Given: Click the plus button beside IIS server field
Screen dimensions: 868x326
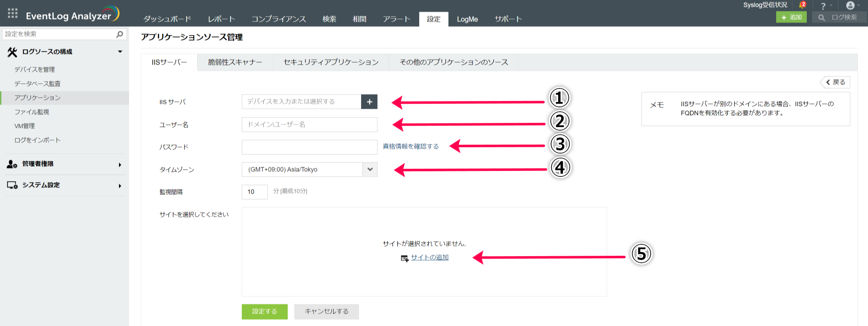Looking at the screenshot, I should pos(369,102).
